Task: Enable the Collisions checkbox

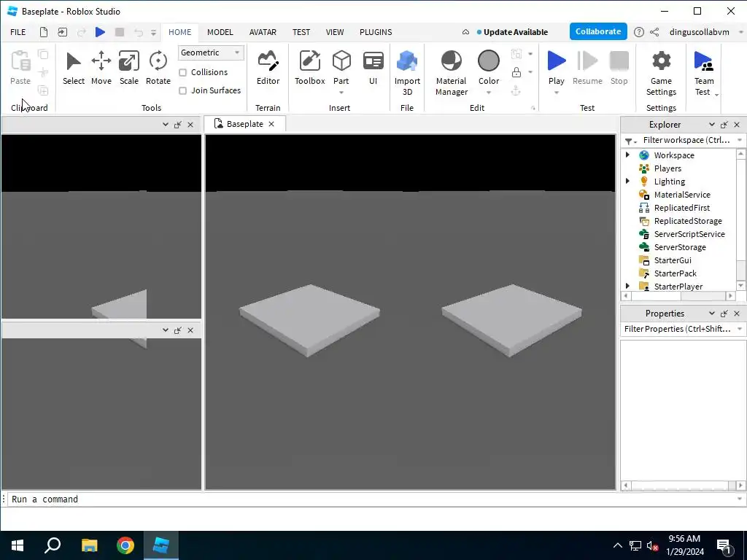Action: pos(182,72)
